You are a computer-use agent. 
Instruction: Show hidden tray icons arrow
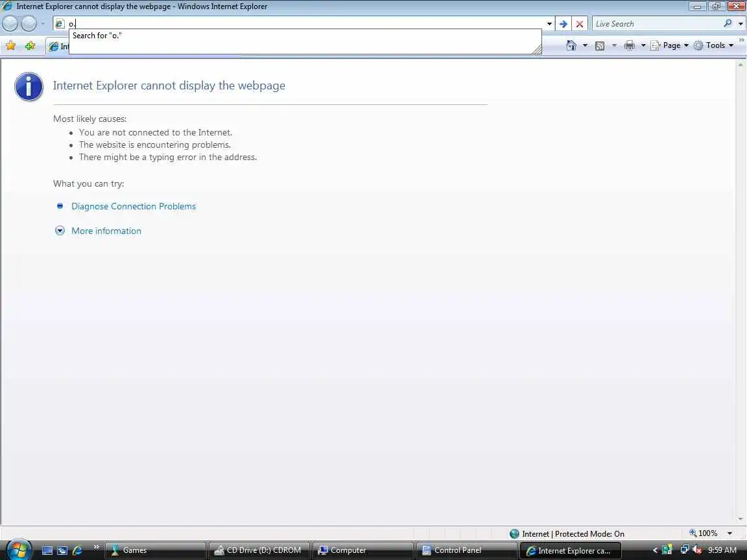(x=655, y=550)
